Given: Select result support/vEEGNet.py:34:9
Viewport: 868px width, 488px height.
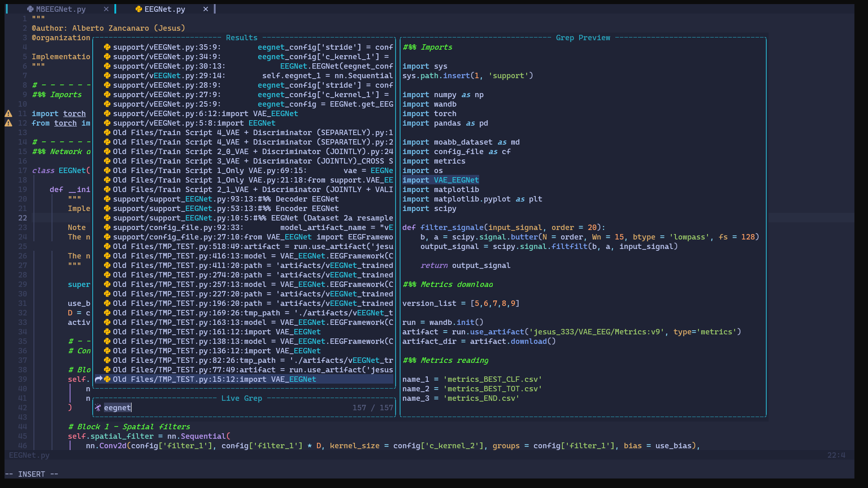Looking at the screenshot, I should pos(244,56).
